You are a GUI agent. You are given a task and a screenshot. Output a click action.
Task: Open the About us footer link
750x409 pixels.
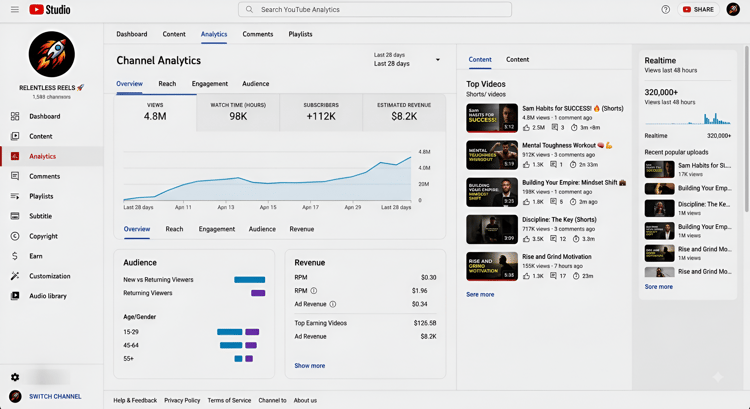(305, 400)
